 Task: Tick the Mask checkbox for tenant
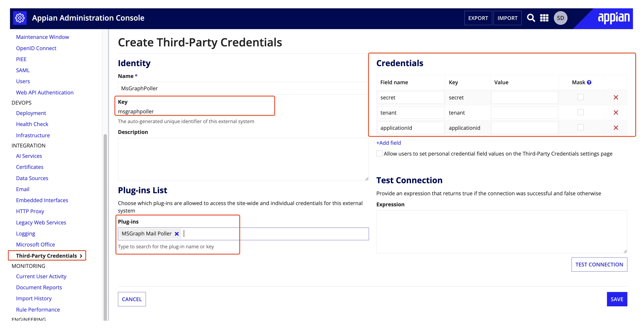(581, 112)
